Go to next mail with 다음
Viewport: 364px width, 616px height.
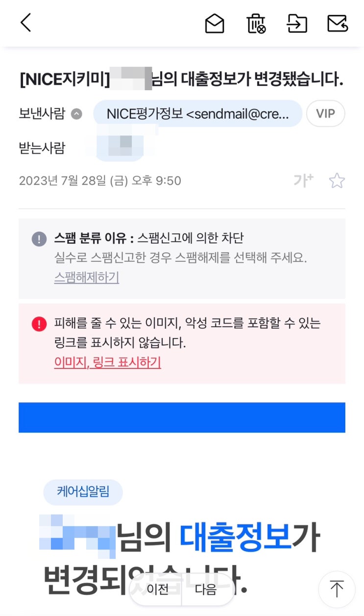coord(206,589)
